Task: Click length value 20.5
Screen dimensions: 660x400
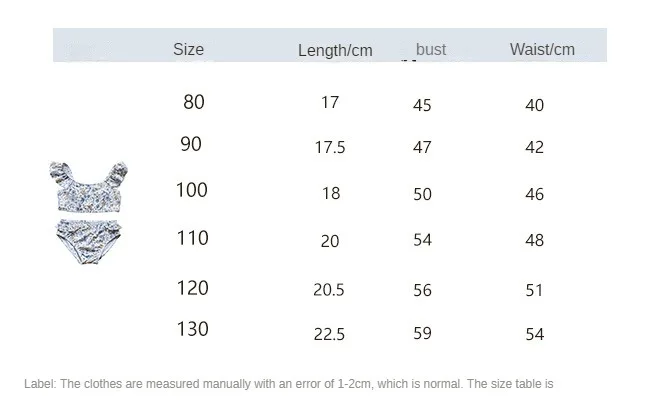Action: coord(330,289)
